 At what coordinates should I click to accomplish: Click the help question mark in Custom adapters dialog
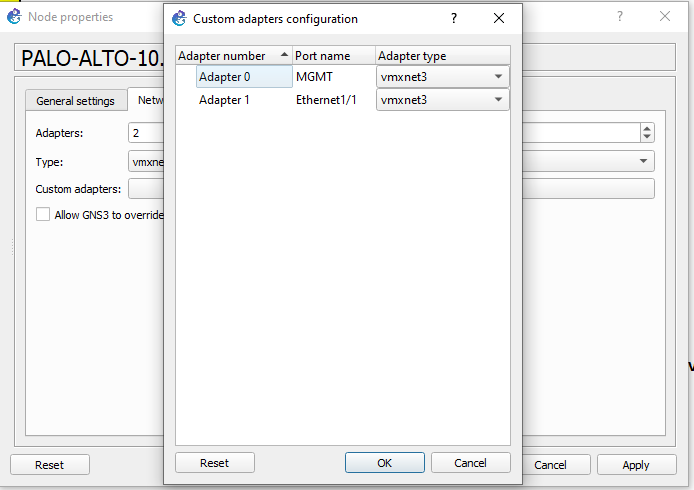[454, 18]
